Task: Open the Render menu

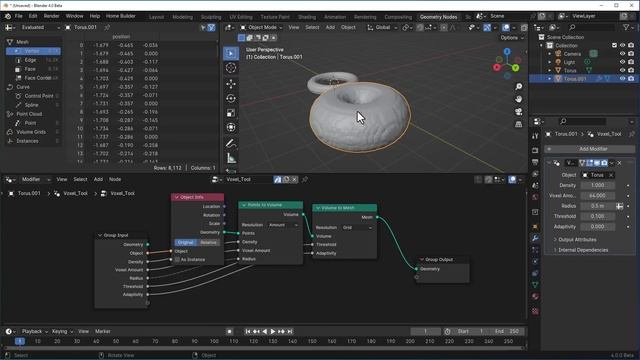Action: [51, 16]
